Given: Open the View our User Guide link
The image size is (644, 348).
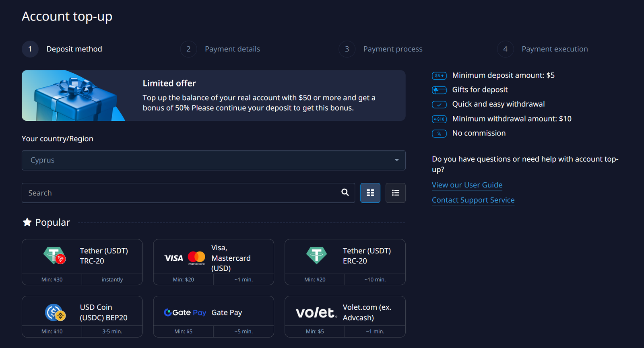Looking at the screenshot, I should click(467, 185).
